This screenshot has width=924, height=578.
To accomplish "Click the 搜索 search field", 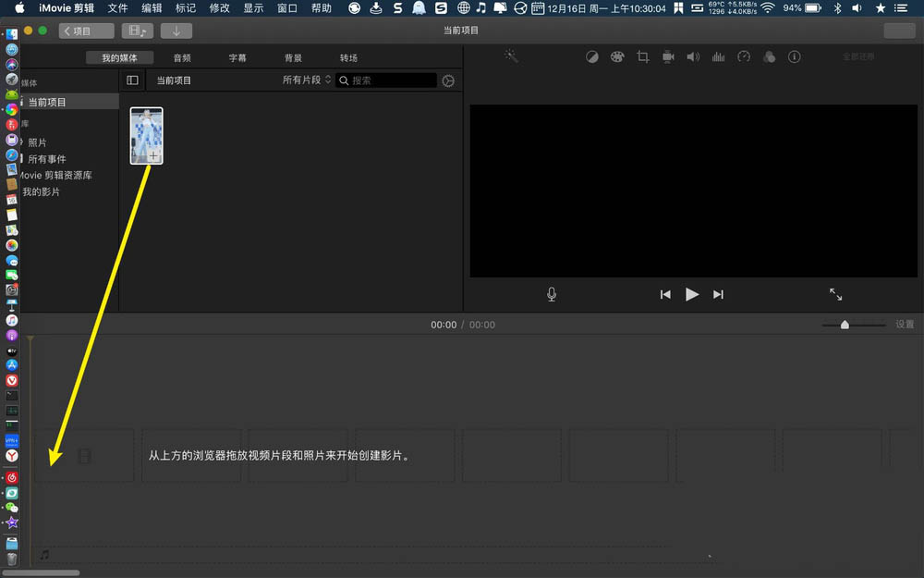I will coord(386,80).
